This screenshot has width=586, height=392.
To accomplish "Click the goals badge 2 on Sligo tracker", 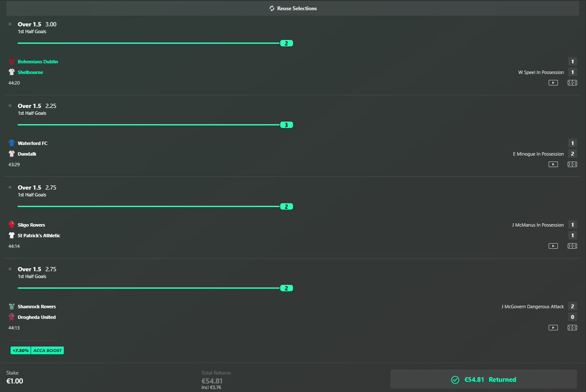I will [x=287, y=206].
